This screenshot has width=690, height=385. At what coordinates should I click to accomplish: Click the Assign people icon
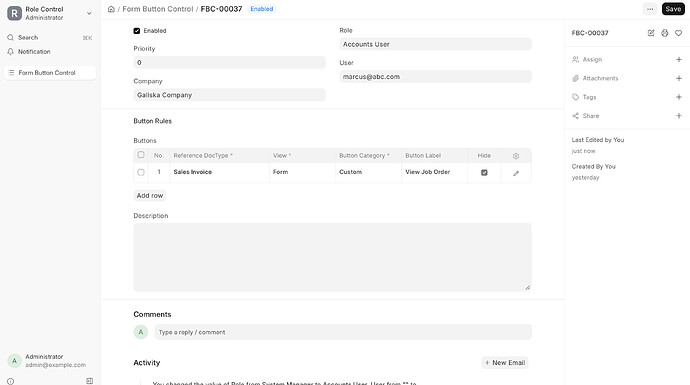coord(575,59)
